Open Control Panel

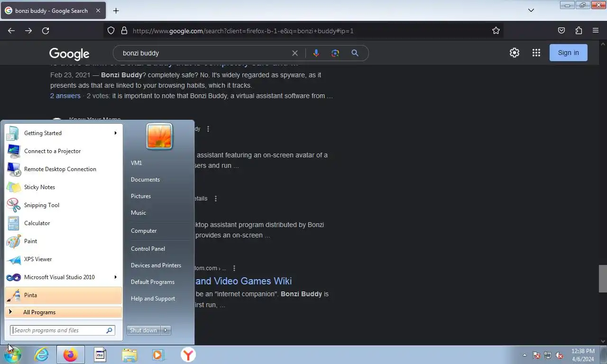(x=148, y=249)
